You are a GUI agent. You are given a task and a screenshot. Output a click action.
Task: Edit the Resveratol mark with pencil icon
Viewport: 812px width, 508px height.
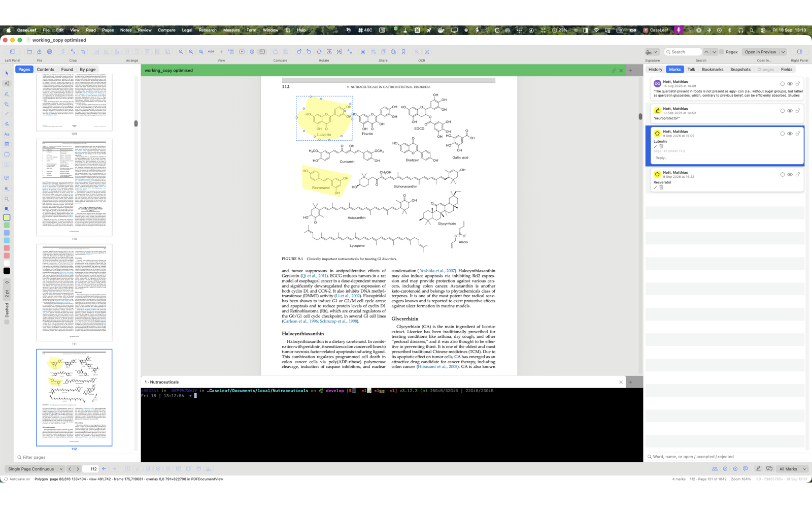point(655,187)
